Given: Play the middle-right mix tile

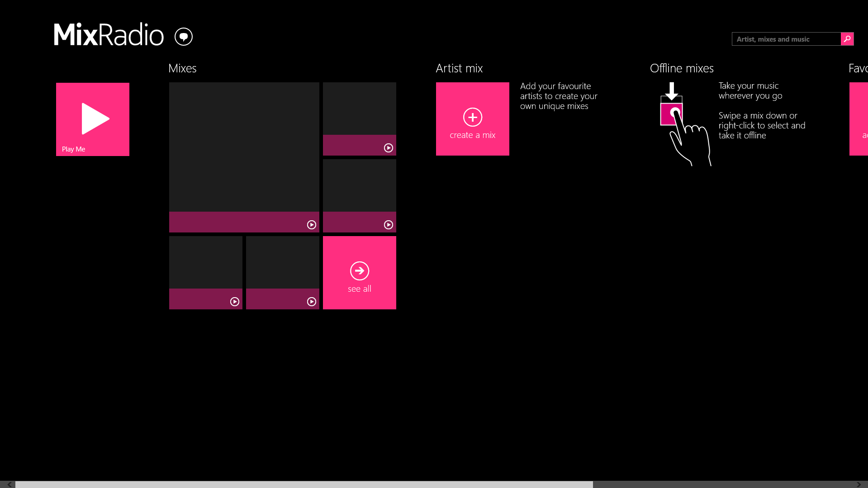Looking at the screenshot, I should (388, 225).
